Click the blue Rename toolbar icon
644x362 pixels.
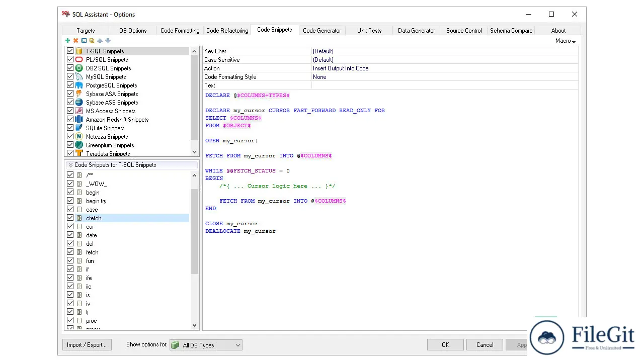click(84, 41)
